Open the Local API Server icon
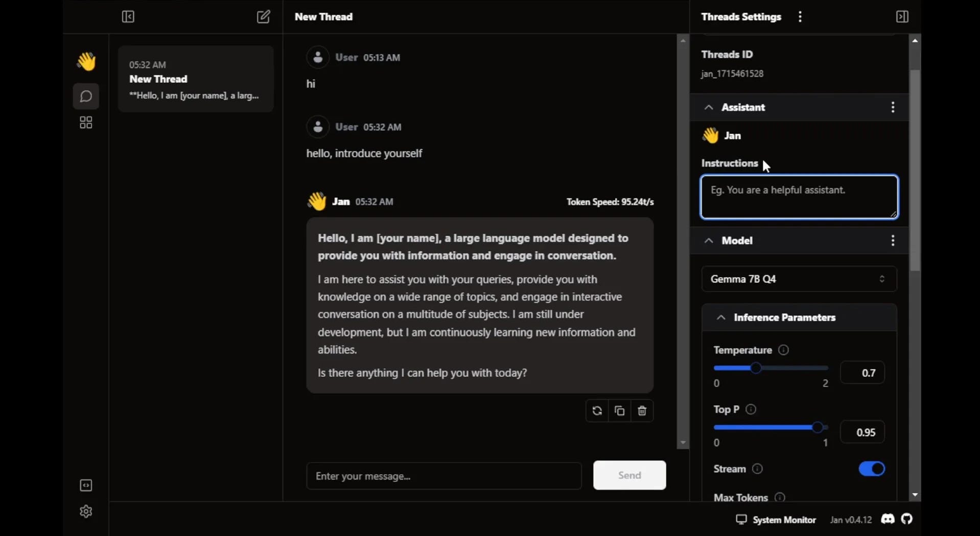 pyautogui.click(x=85, y=485)
